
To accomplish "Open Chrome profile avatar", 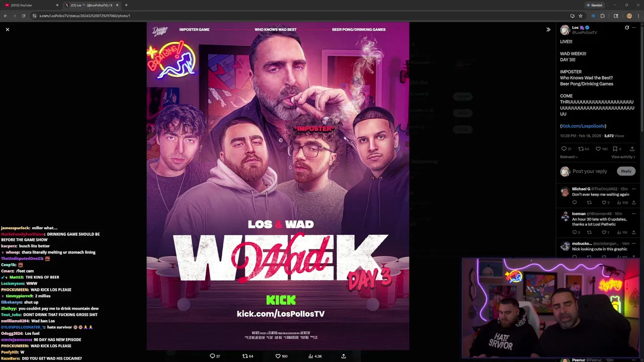I will coord(629,16).
